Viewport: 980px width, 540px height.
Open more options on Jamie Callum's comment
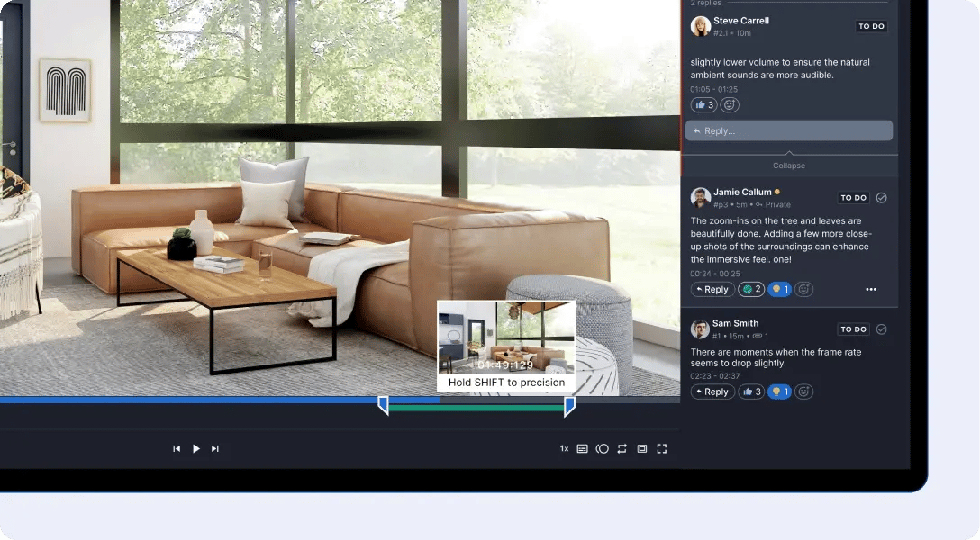pyautogui.click(x=871, y=290)
